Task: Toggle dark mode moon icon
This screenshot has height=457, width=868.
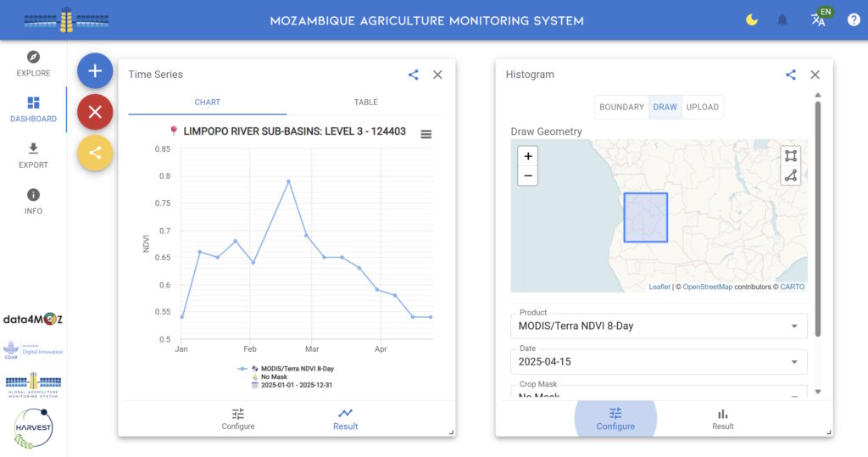Action: tap(751, 20)
